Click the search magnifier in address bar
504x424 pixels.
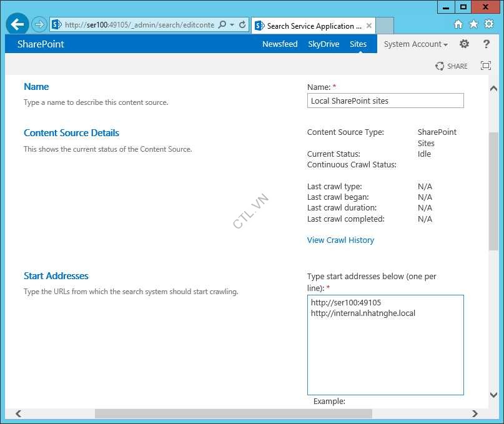(x=222, y=25)
